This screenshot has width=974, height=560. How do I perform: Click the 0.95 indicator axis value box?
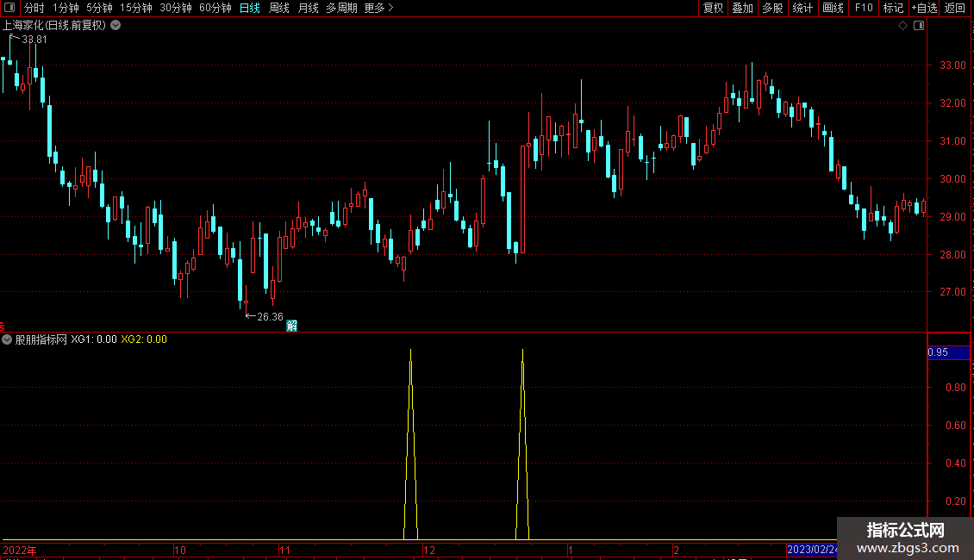pos(948,352)
